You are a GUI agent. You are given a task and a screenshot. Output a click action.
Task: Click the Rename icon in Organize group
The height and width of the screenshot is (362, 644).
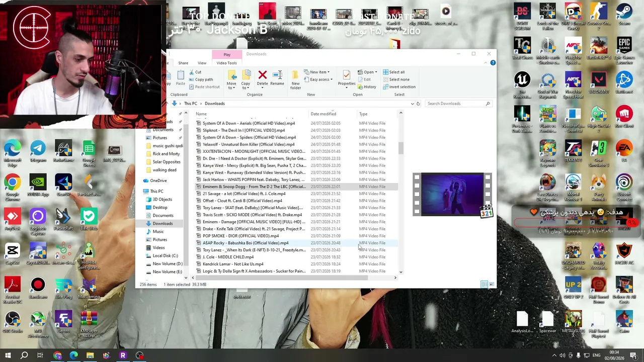click(277, 75)
